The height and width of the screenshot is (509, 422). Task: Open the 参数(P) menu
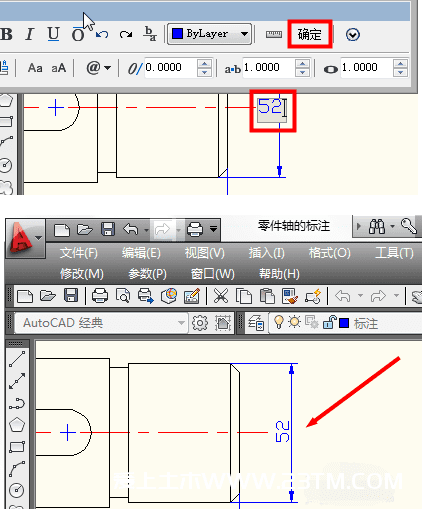pyautogui.click(x=147, y=274)
